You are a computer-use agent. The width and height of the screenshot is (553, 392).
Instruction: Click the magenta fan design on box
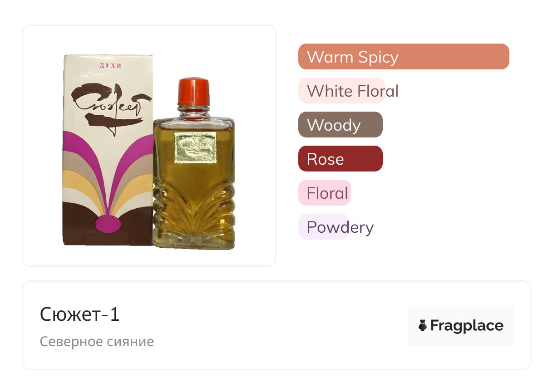[108, 182]
